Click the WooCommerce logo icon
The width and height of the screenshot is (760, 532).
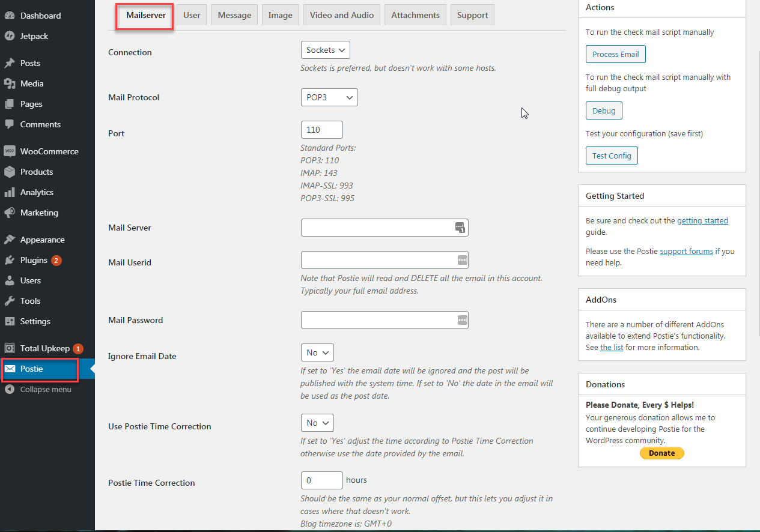[10, 151]
